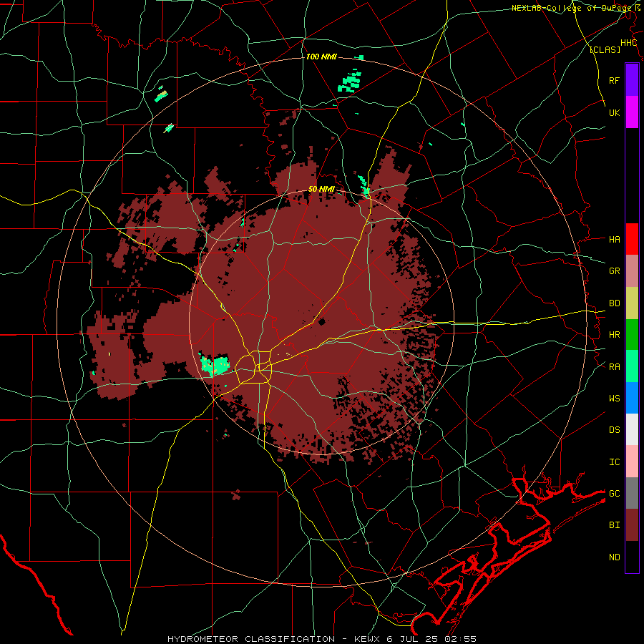
Task: Click the HA red legend swatch
Action: pyautogui.click(x=632, y=239)
